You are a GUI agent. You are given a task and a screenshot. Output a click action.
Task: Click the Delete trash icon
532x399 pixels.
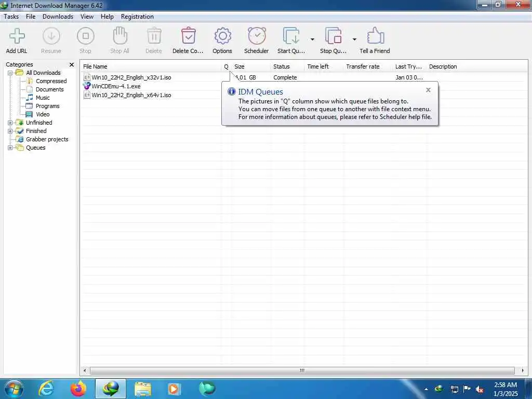(154, 36)
